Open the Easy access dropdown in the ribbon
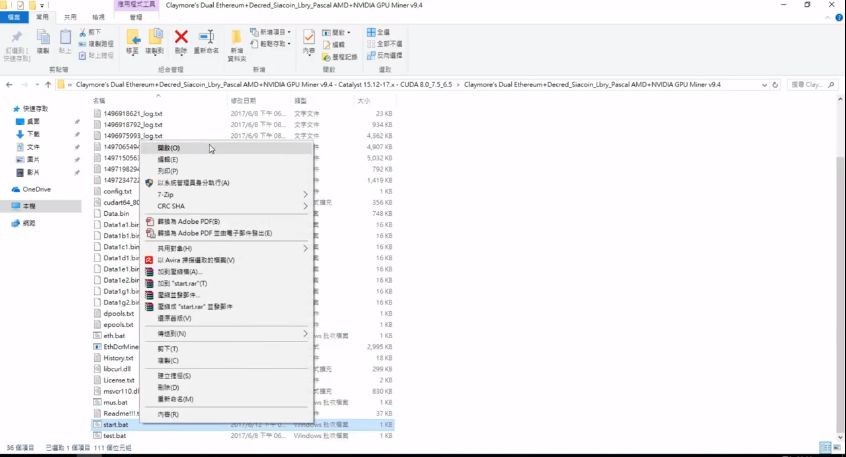The width and height of the screenshot is (846, 457). 270,44
